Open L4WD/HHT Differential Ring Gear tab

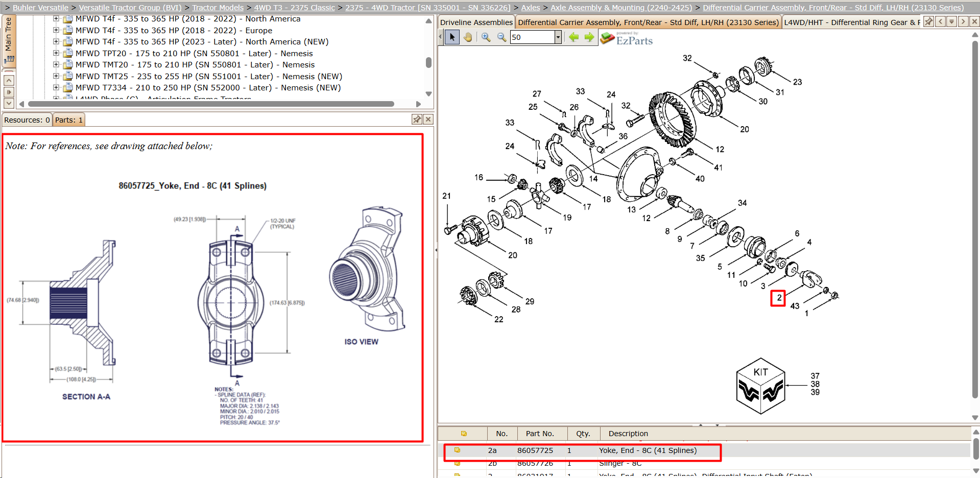pyautogui.click(x=852, y=22)
